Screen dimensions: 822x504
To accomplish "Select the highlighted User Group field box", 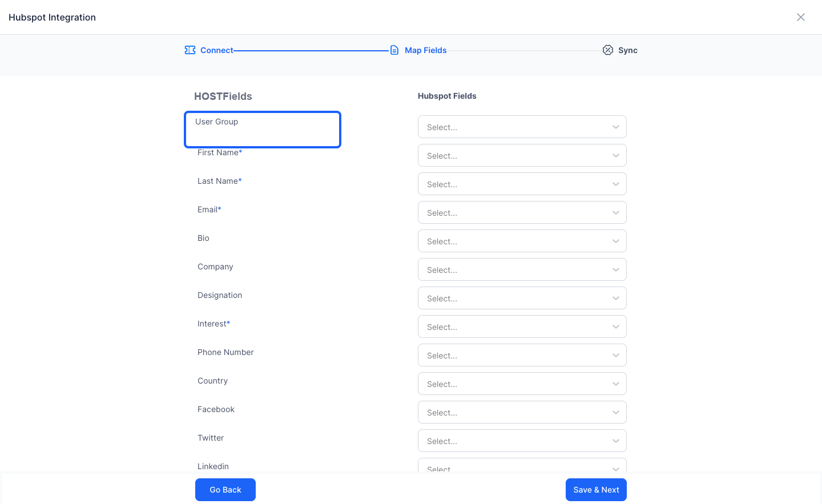I will 263,130.
